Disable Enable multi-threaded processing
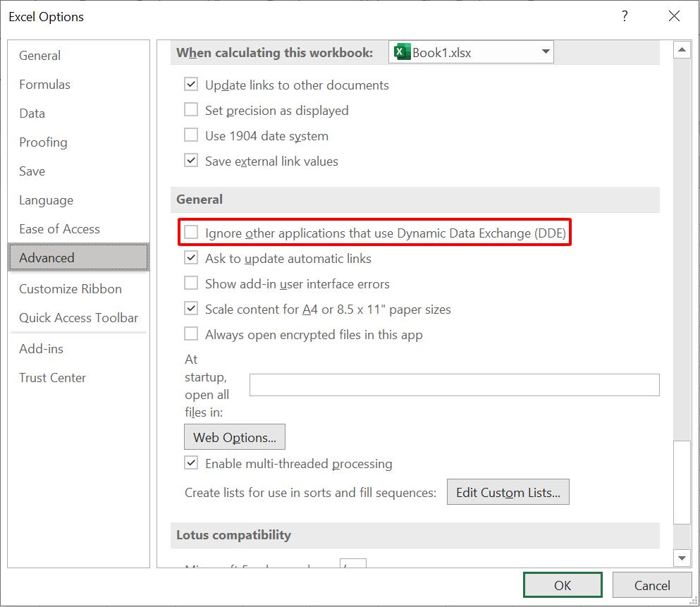The height and width of the screenshot is (607, 700). [190, 463]
